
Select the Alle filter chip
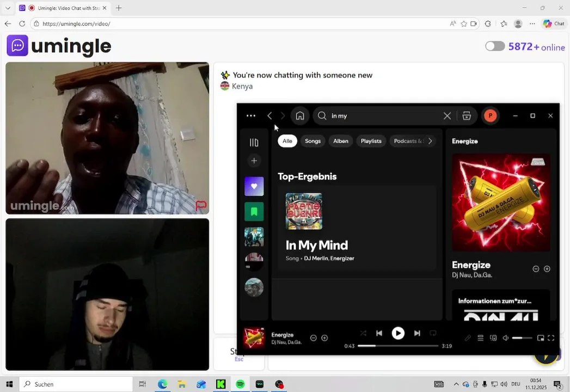pos(287,141)
